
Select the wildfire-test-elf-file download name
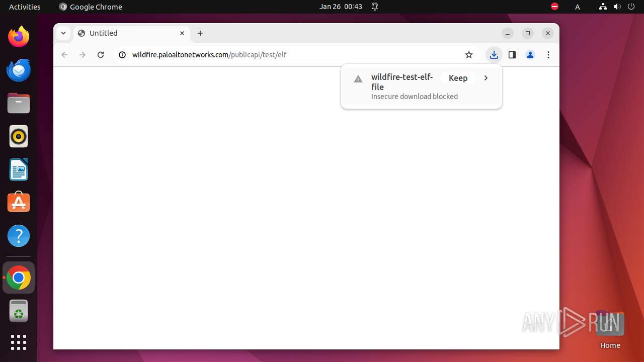coord(402,82)
